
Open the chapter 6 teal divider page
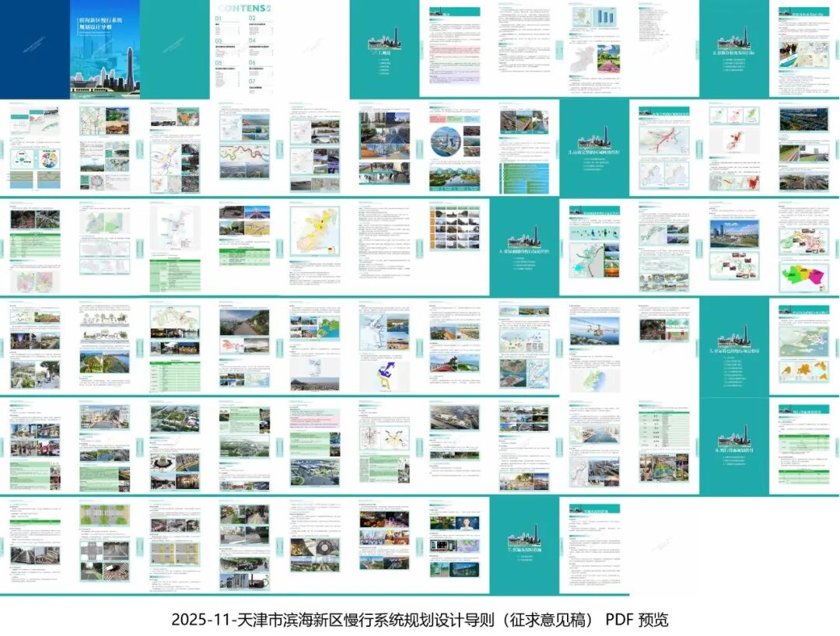[x=733, y=446]
